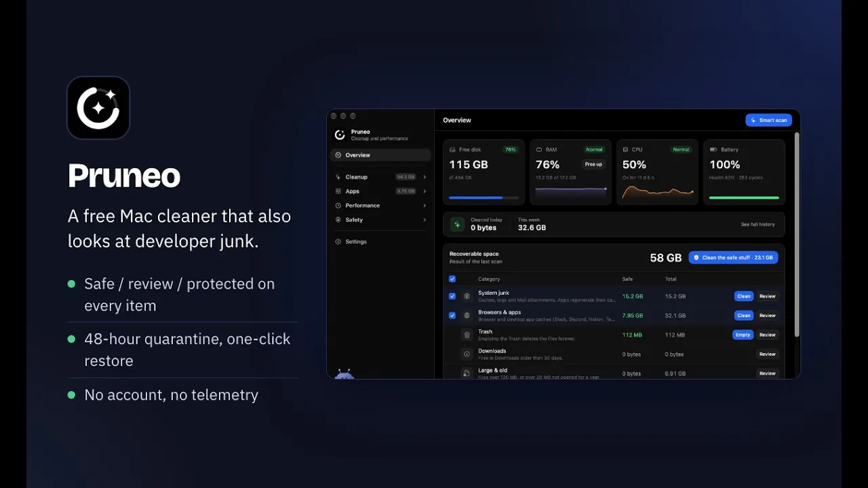The image size is (868, 488).
Task: Click the robot mascot at sidebar bottom
Action: click(344, 374)
